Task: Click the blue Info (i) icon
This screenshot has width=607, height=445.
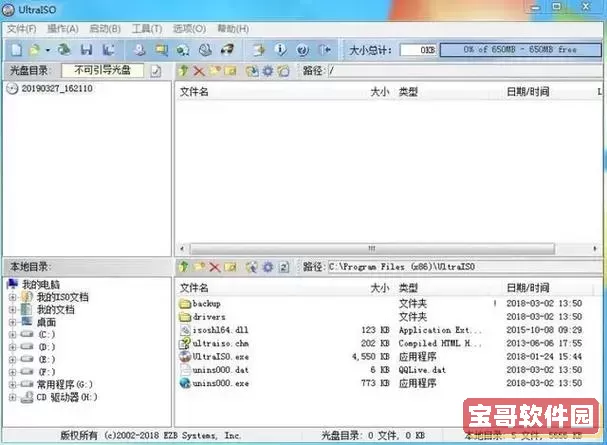Action: (x=280, y=50)
